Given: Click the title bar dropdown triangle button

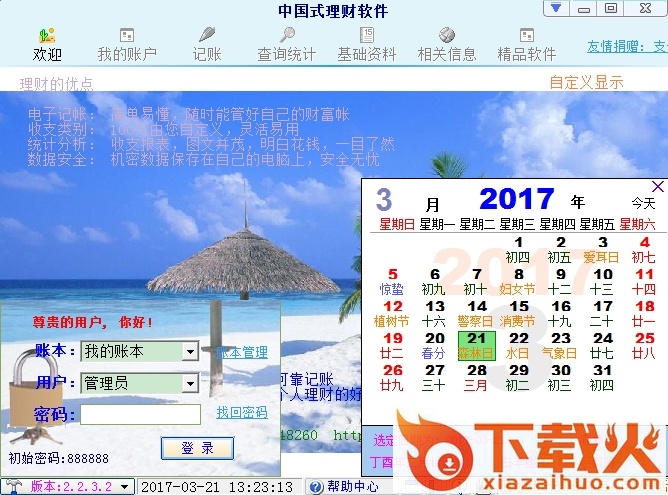Looking at the screenshot, I should pos(556,8).
